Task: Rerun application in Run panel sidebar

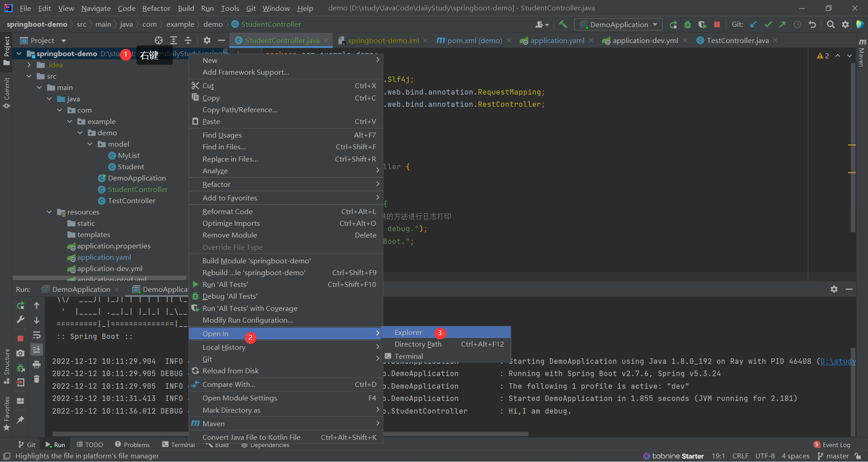Action: click(20, 305)
